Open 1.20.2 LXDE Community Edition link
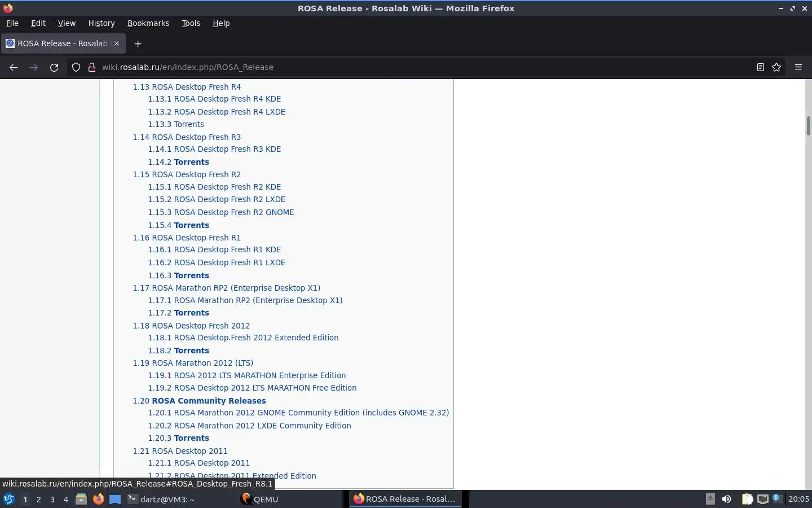Screen dimensions: 812x508 pos(249,426)
